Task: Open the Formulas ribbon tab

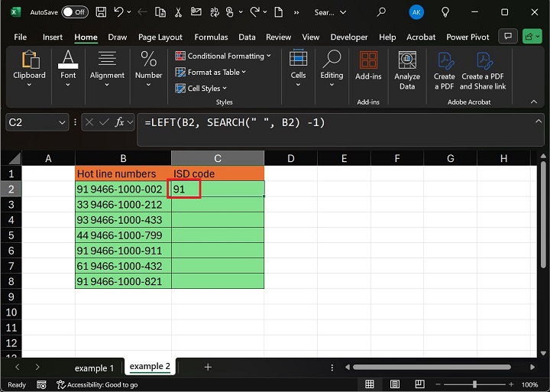Action: pyautogui.click(x=211, y=37)
